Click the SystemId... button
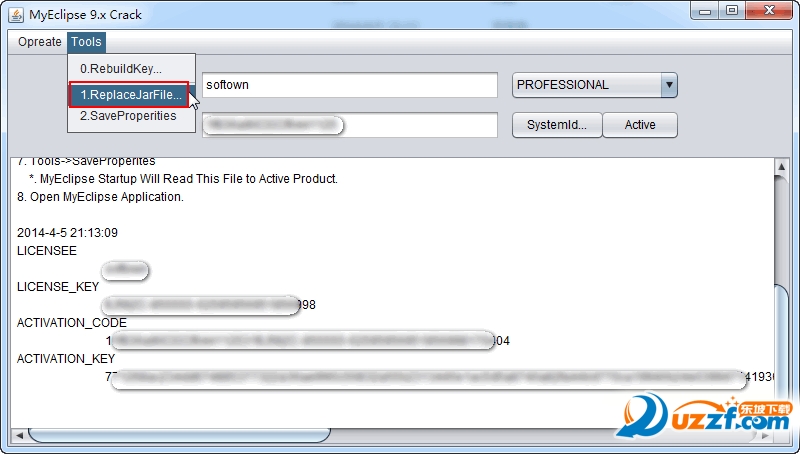Viewport: 800px width, 454px height. pyautogui.click(x=557, y=125)
